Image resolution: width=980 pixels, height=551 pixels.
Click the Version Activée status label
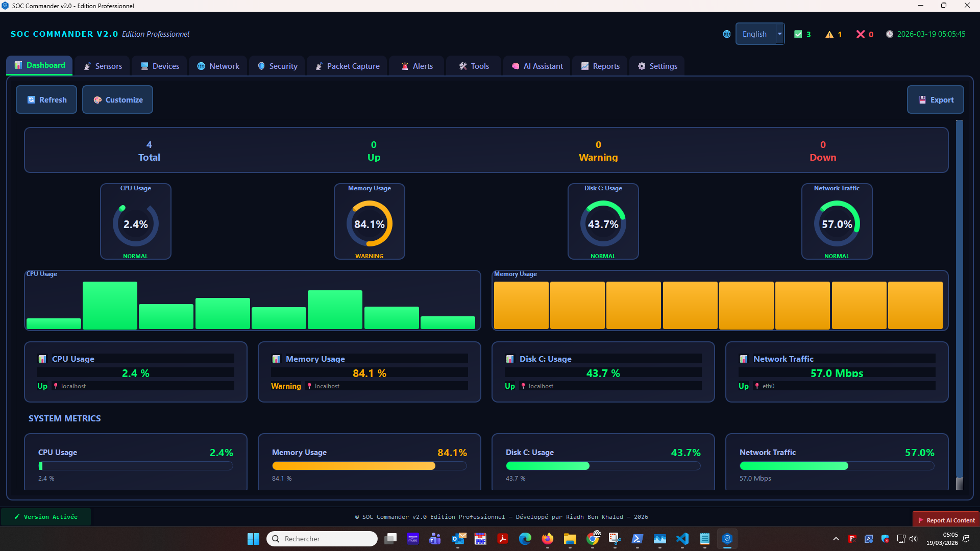[46, 517]
